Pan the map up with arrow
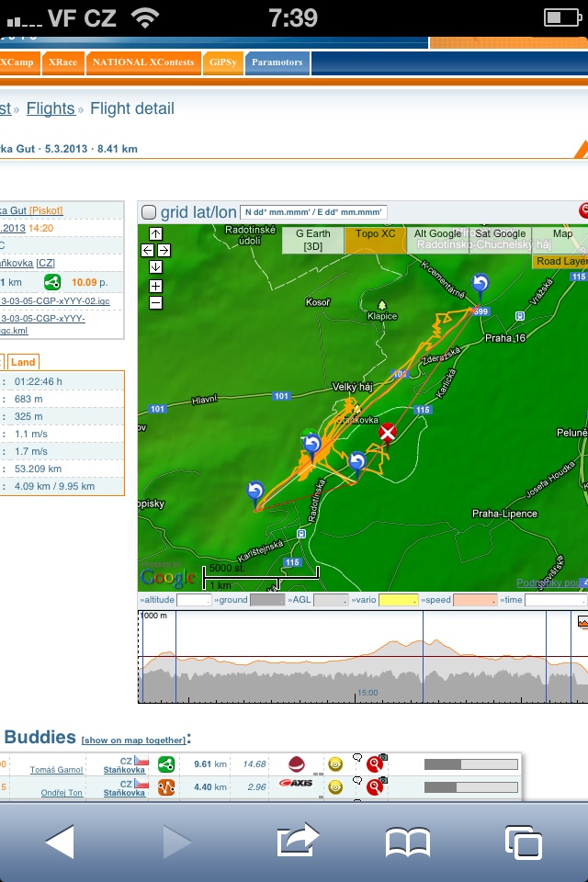Viewport: 588px width, 882px height. (x=156, y=234)
